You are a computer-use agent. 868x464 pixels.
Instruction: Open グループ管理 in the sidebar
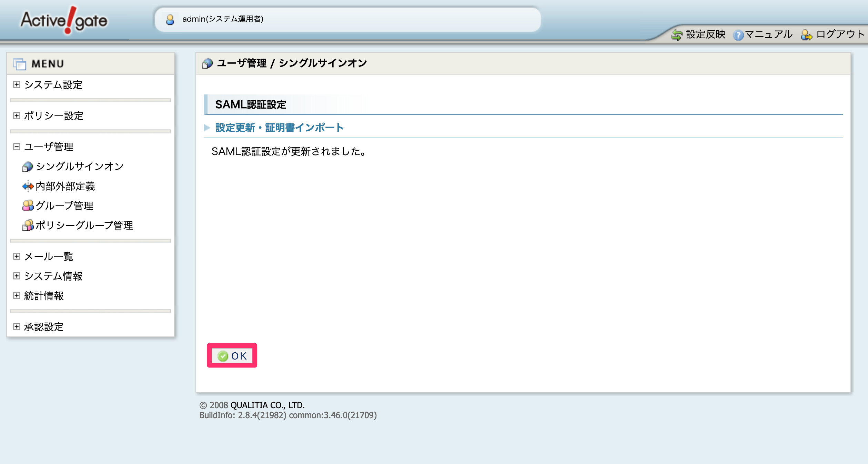coord(64,206)
